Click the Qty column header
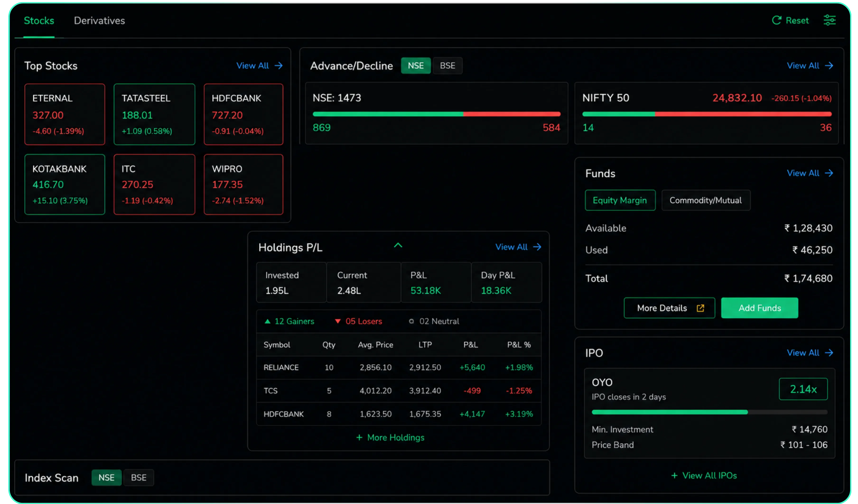 pos(329,345)
